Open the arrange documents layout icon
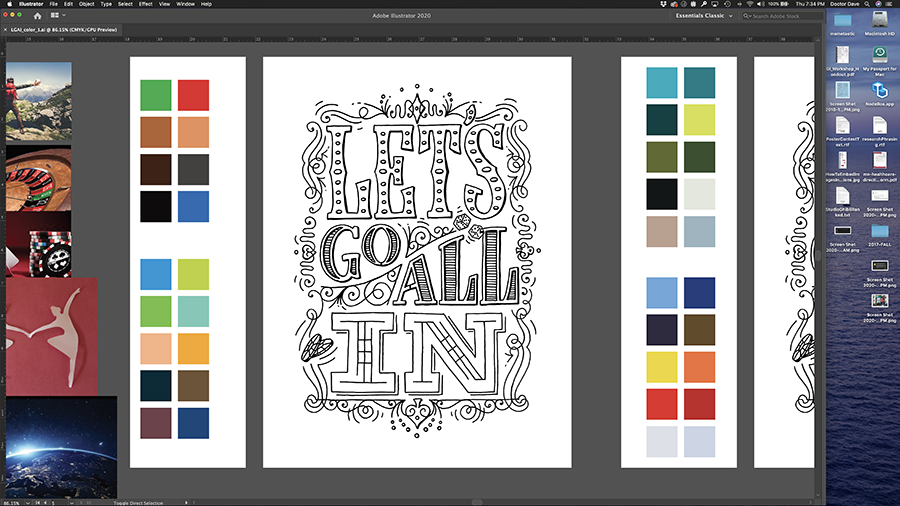The width and height of the screenshot is (900, 506). click(55, 15)
